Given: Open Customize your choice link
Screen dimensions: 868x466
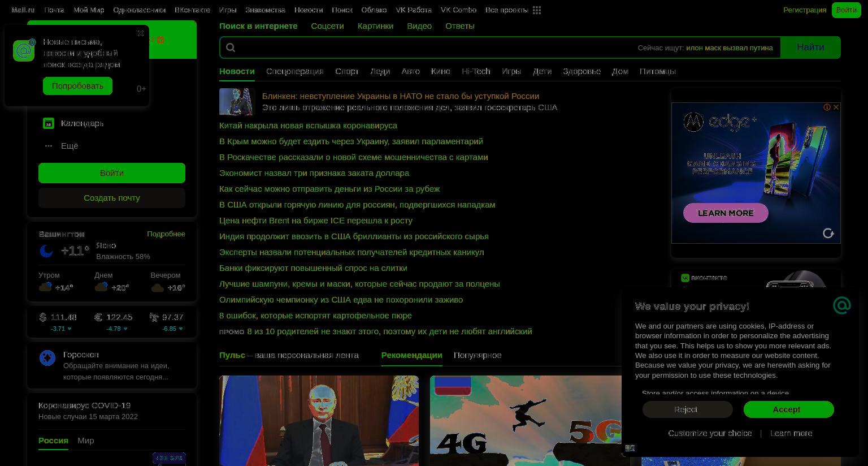Looking at the screenshot, I should pyautogui.click(x=710, y=433).
